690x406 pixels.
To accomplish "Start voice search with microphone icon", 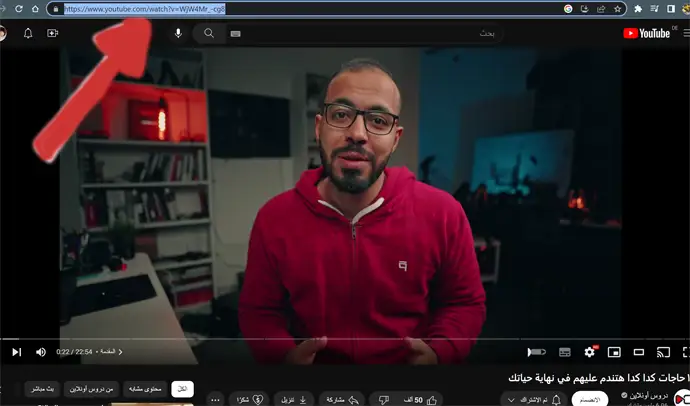I will click(x=178, y=33).
